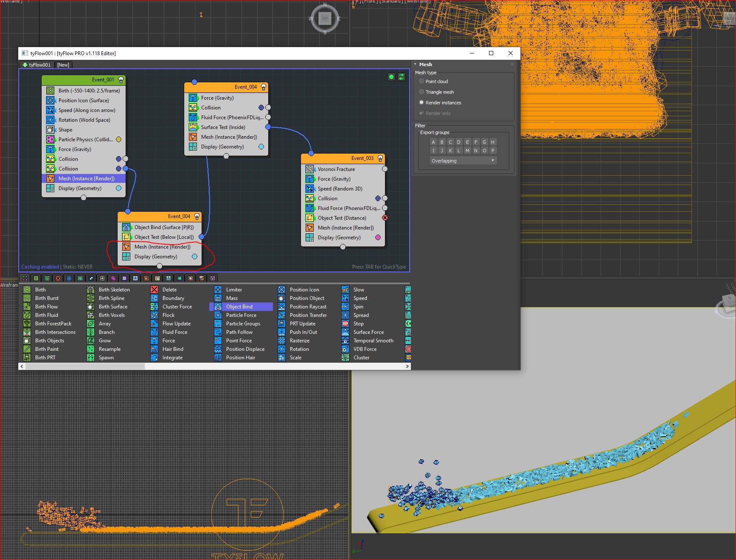Click the Voronoi Fracture operator icon
Screen dimensions: 736x560
pyautogui.click(x=310, y=169)
